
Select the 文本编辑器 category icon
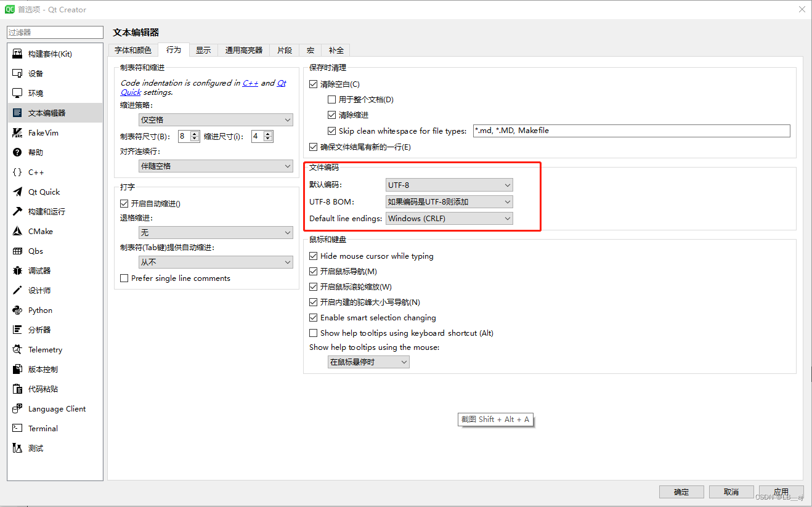click(17, 113)
